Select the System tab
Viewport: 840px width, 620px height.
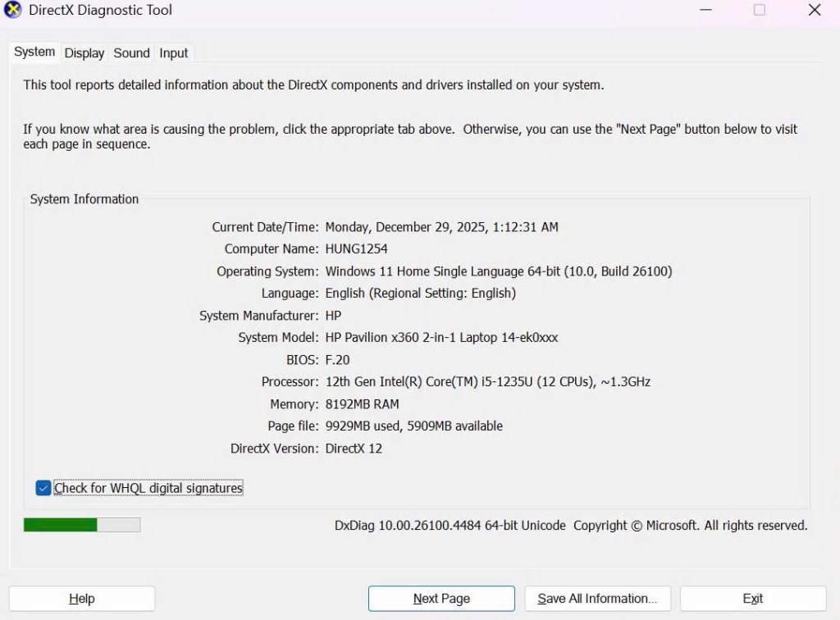34,52
